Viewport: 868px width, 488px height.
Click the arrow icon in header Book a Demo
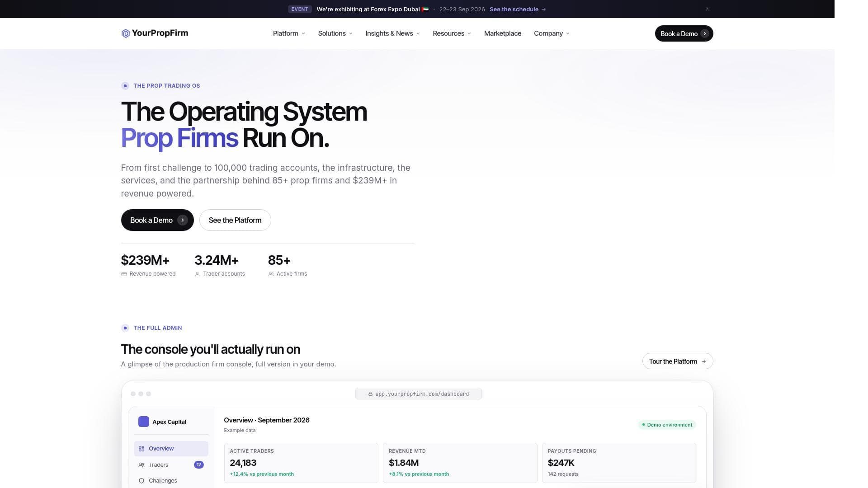click(704, 33)
